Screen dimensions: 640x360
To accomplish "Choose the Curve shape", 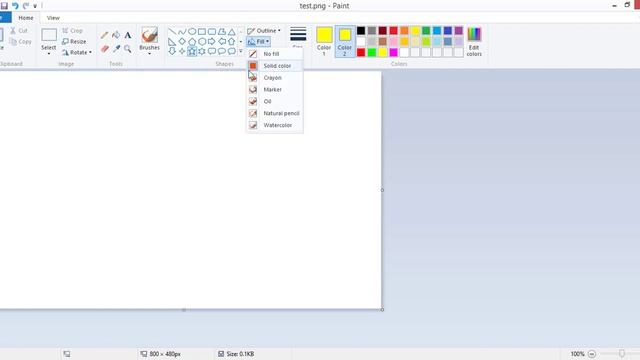I will point(182,31).
